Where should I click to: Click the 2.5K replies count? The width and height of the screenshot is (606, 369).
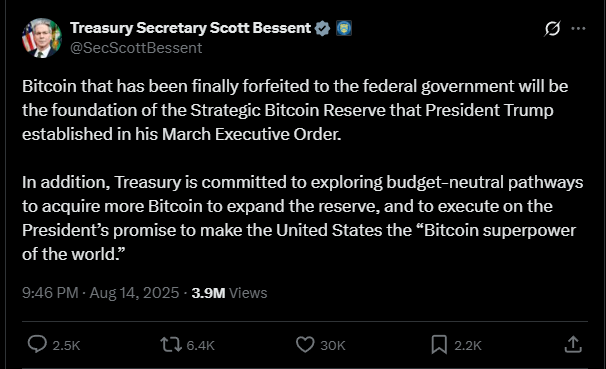pyautogui.click(x=66, y=345)
